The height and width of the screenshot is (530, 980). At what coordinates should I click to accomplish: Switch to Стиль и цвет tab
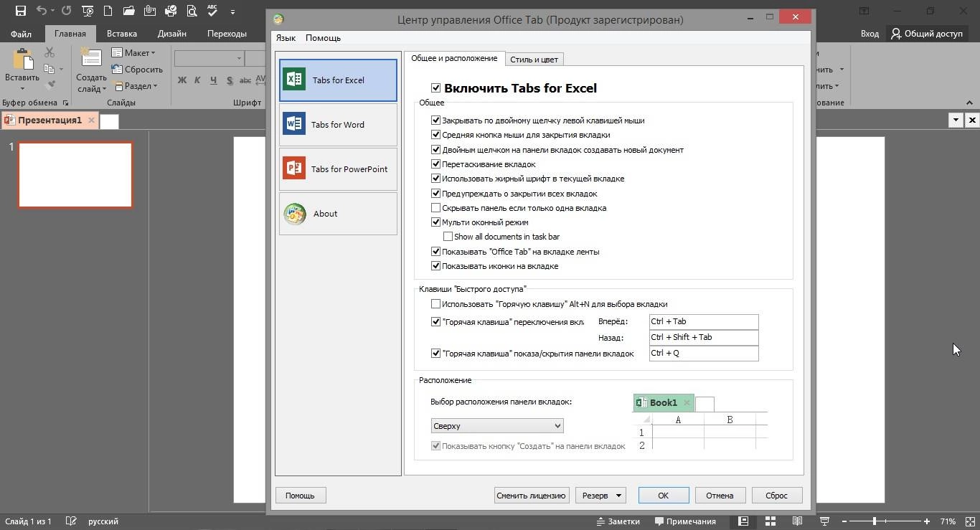(534, 60)
